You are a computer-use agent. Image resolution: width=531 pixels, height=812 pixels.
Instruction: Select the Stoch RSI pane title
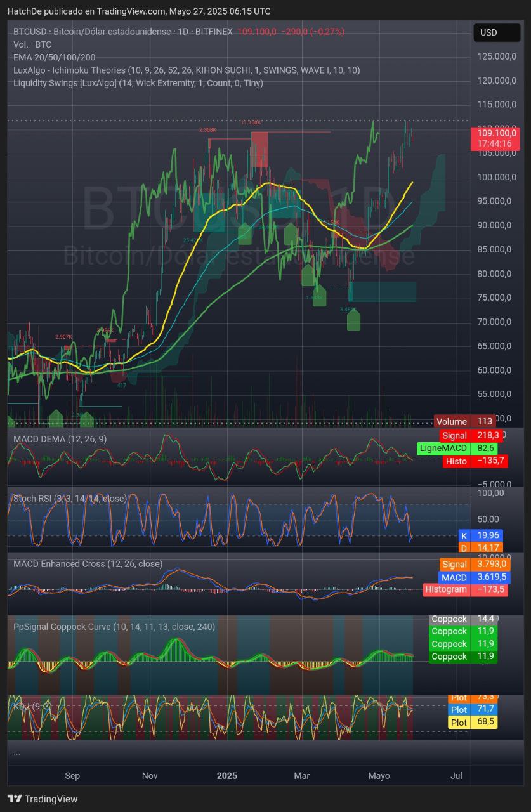click(x=70, y=499)
